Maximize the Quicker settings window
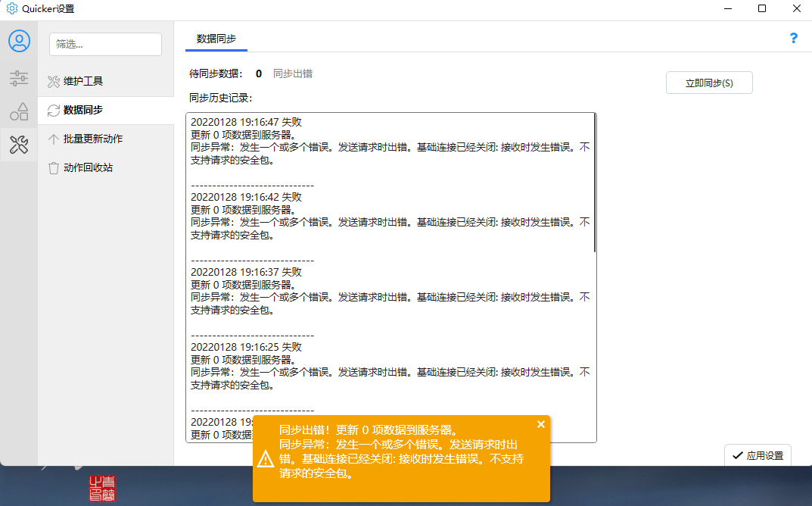This screenshot has height=506, width=812. (x=762, y=8)
